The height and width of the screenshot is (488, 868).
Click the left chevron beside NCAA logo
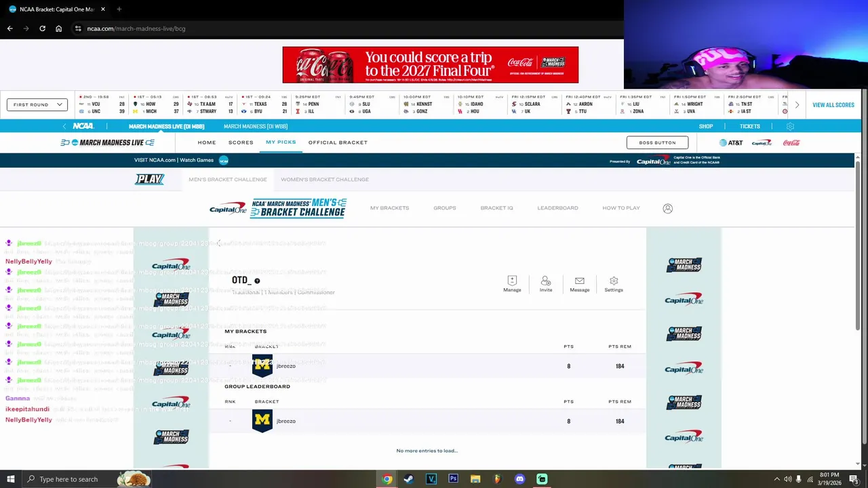[64, 126]
